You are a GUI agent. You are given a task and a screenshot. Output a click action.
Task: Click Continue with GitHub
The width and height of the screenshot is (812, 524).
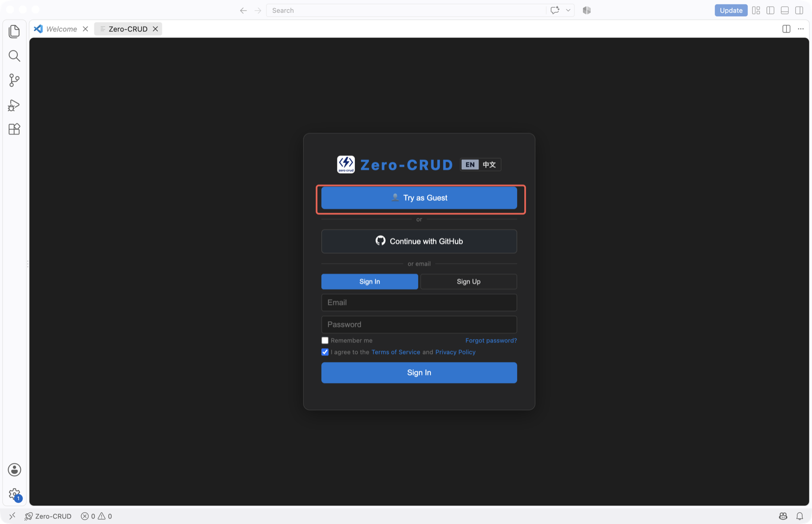[x=419, y=241]
